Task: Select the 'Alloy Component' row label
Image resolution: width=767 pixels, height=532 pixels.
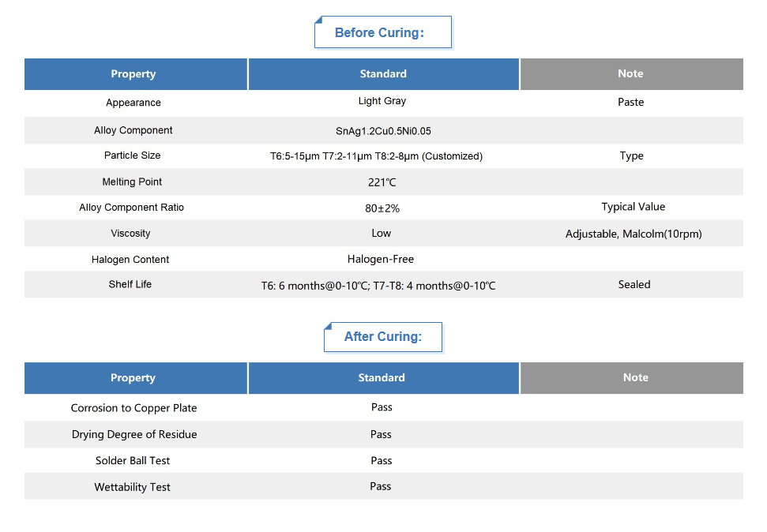Action: pyautogui.click(x=133, y=130)
